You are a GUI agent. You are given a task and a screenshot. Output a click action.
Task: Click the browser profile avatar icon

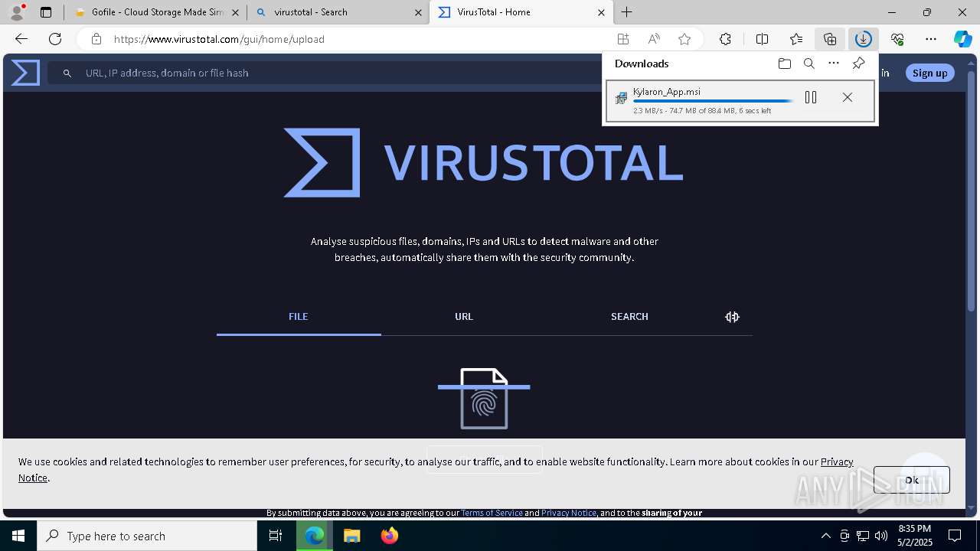tap(16, 12)
